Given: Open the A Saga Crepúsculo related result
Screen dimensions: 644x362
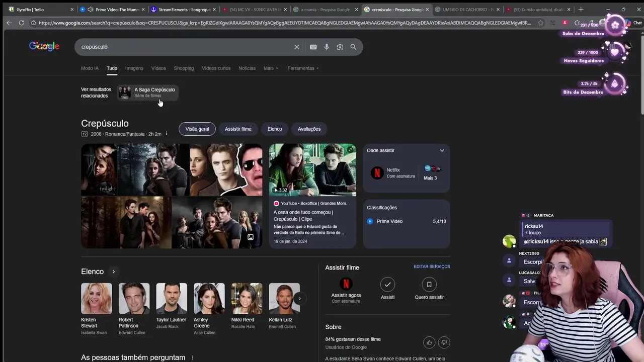Looking at the screenshot, I should point(147,93).
